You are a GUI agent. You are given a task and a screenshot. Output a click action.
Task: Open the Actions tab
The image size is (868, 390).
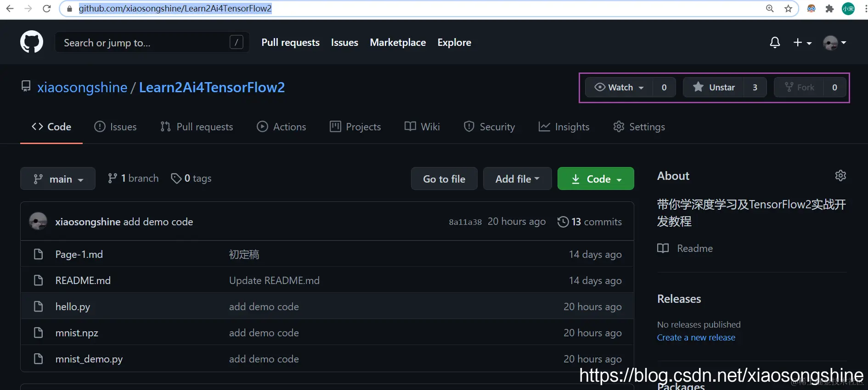click(x=281, y=127)
